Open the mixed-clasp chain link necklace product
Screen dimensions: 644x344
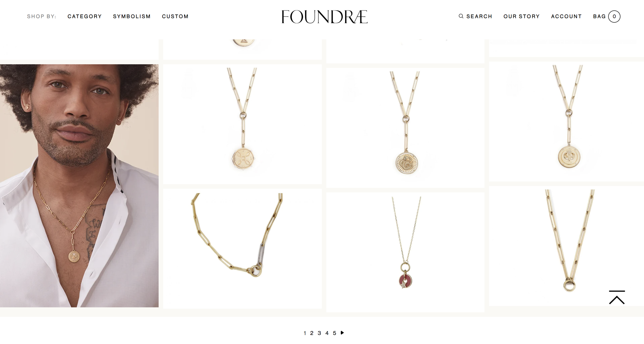click(x=242, y=249)
